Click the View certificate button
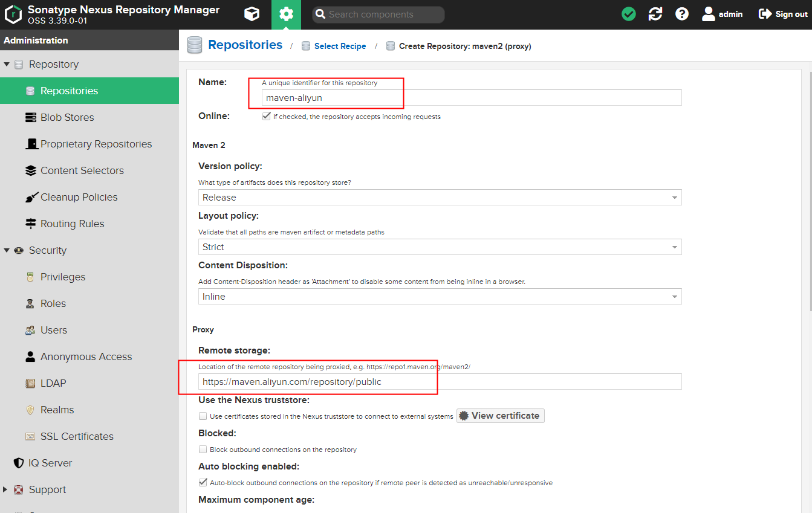The width and height of the screenshot is (812, 513). [501, 416]
